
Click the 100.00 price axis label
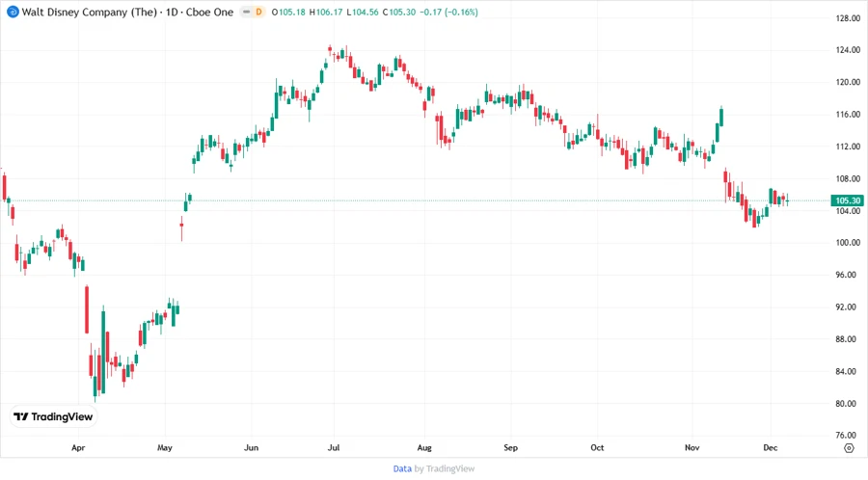click(848, 243)
